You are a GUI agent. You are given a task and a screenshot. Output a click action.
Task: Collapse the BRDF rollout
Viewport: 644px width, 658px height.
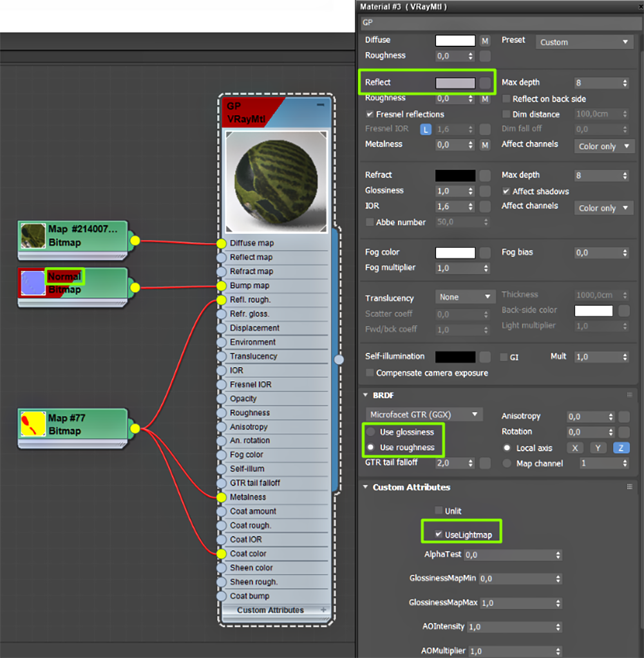(365, 395)
